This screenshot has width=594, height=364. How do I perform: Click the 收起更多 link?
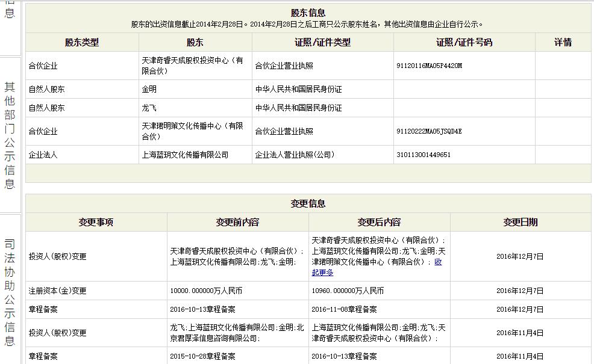377,267
